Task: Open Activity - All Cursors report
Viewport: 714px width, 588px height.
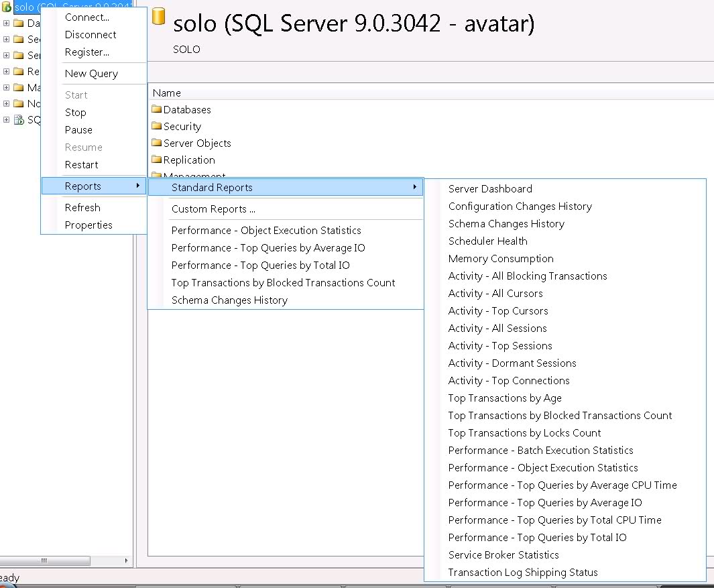Action: click(495, 293)
